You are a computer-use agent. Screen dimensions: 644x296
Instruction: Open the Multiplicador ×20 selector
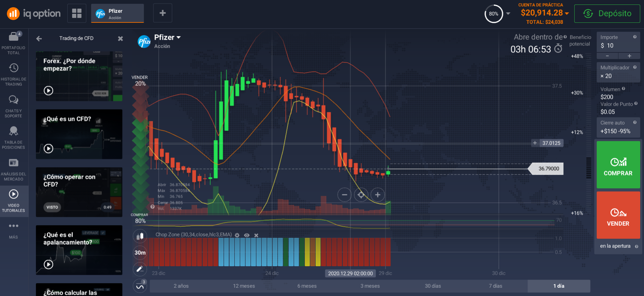coord(618,72)
